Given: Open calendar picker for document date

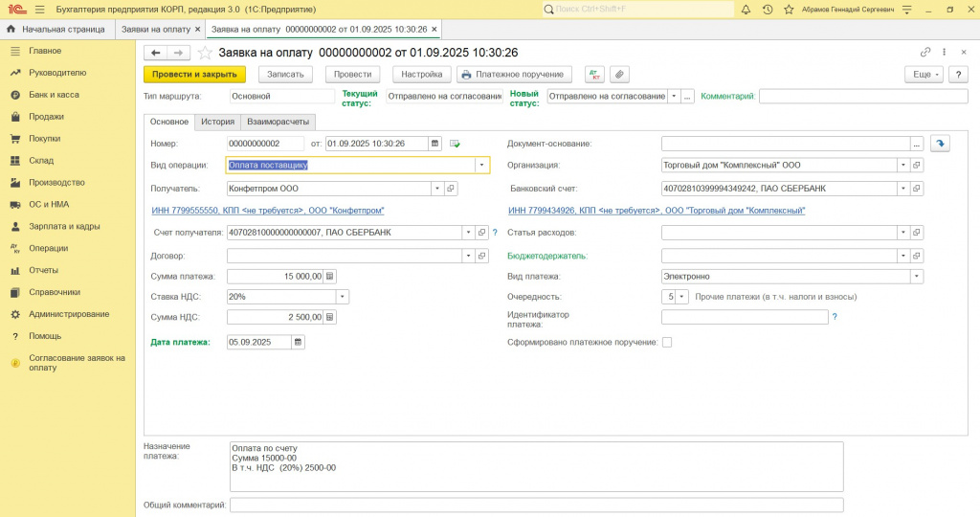Looking at the screenshot, I should pyautogui.click(x=435, y=144).
